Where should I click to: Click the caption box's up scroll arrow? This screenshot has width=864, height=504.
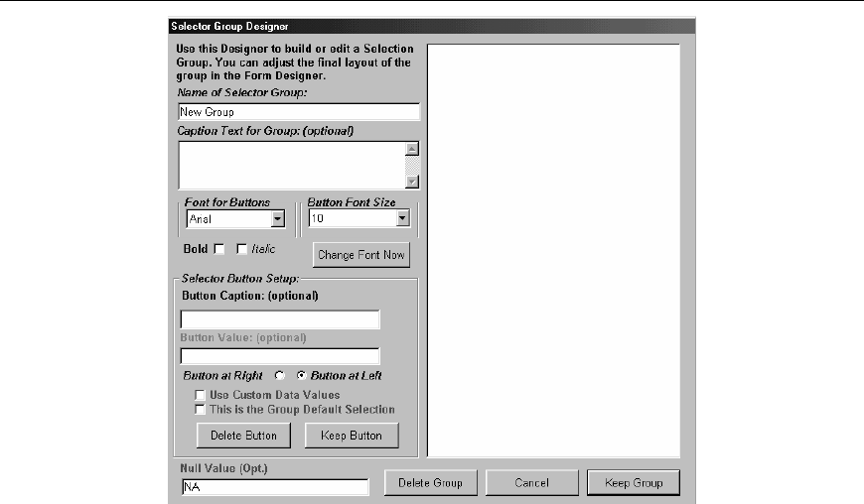point(412,149)
